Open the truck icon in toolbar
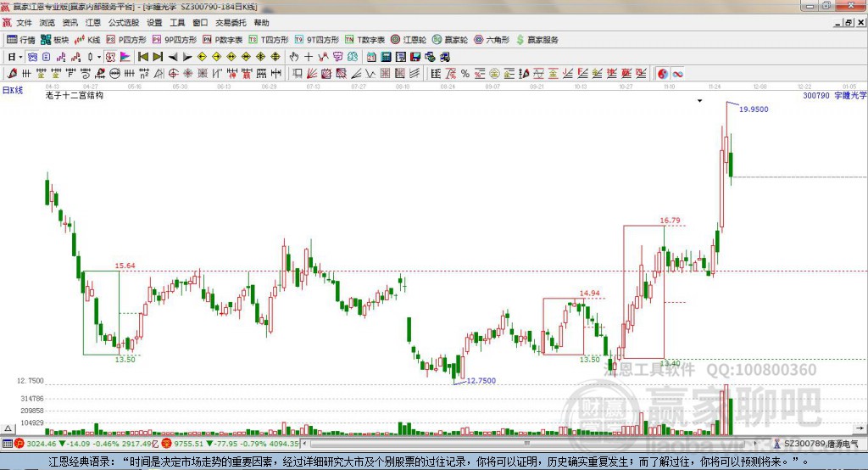 coord(444,57)
